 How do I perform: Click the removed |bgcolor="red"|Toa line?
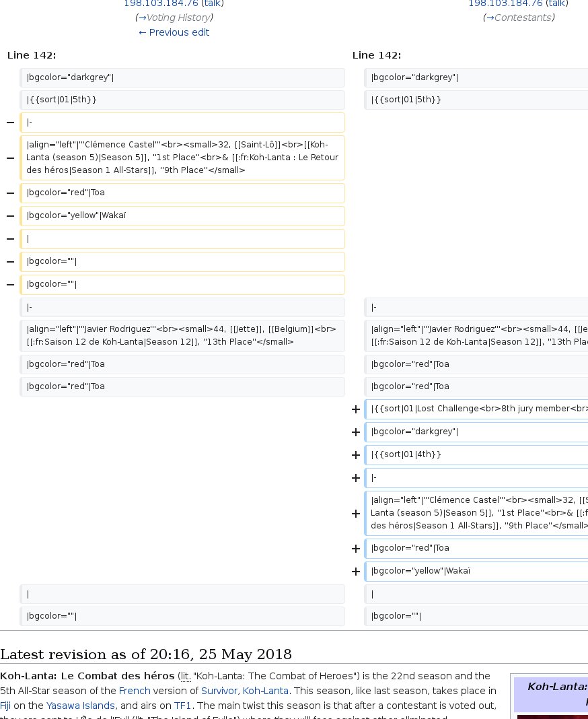pyautogui.click(x=182, y=193)
